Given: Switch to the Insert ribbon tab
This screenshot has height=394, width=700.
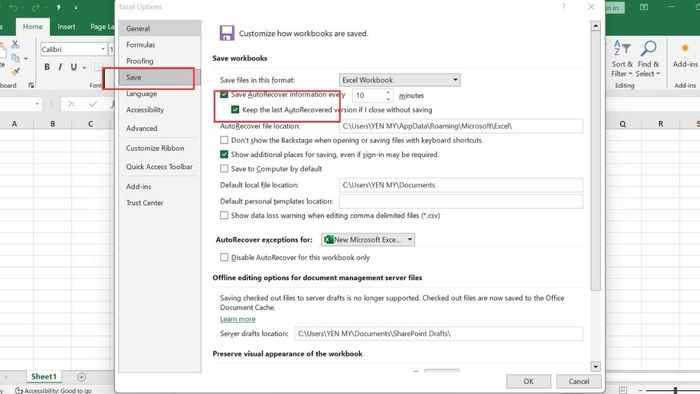Looking at the screenshot, I should 66,27.
